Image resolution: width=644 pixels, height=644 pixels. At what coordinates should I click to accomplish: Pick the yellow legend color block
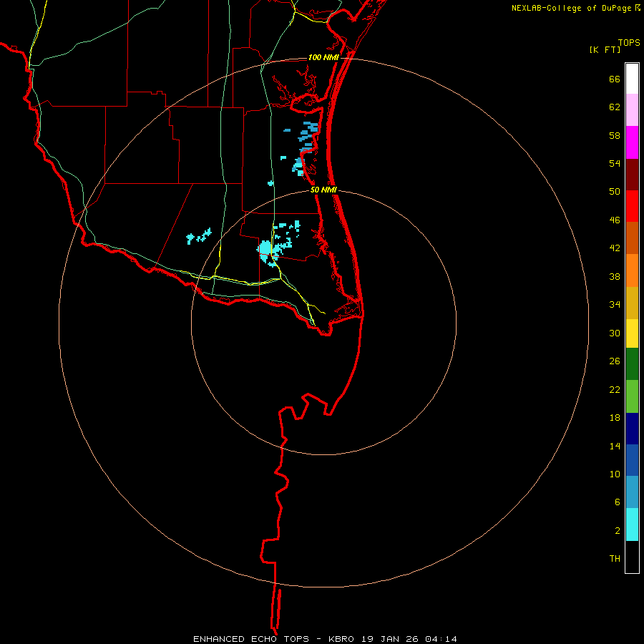pos(632,333)
